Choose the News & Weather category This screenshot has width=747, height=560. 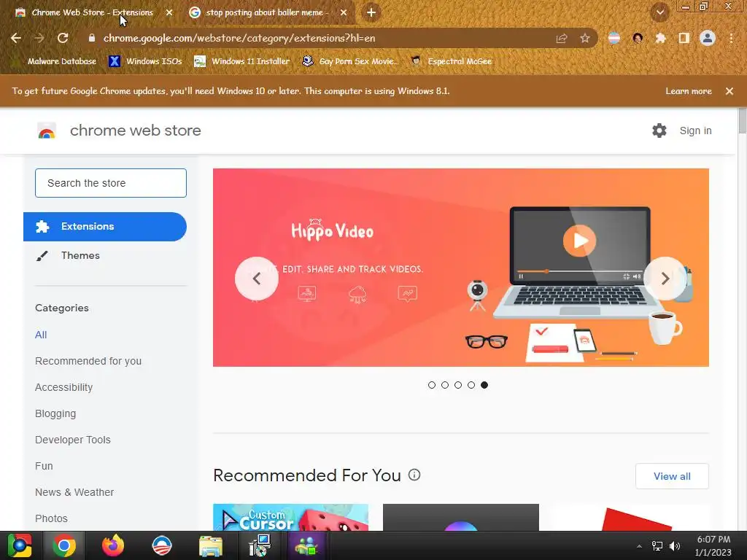(74, 492)
